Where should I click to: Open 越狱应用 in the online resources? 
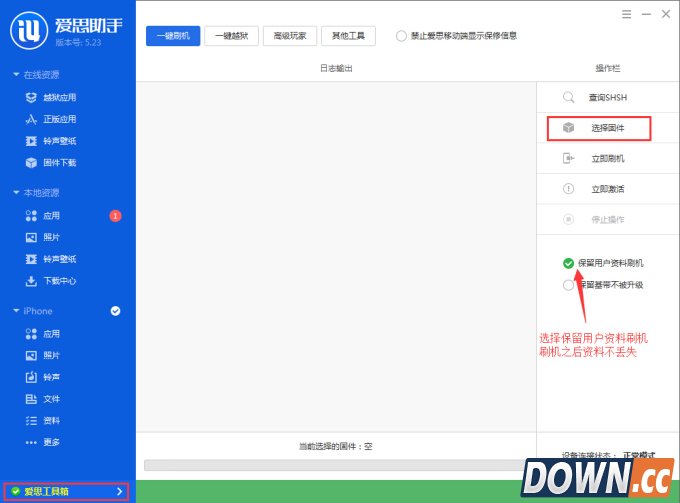click(x=58, y=97)
